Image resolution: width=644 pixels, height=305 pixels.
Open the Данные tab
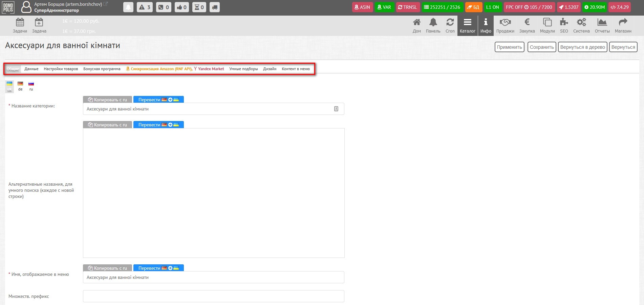click(x=31, y=69)
